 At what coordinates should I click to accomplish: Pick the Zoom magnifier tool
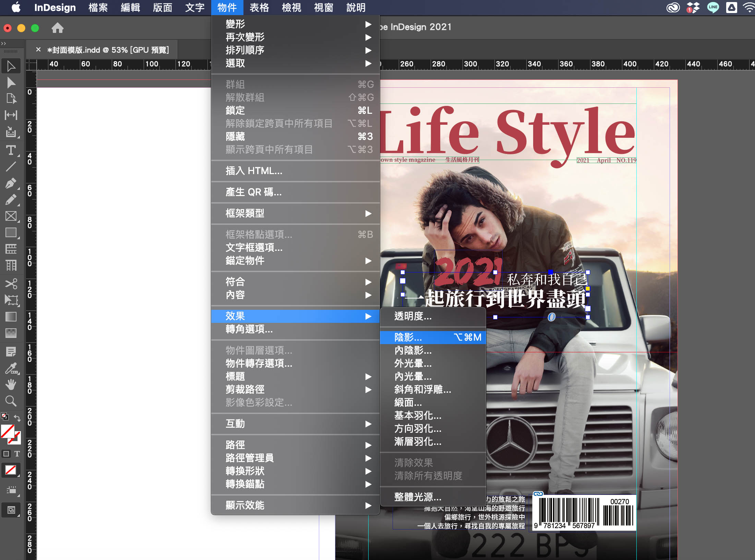coord(11,401)
